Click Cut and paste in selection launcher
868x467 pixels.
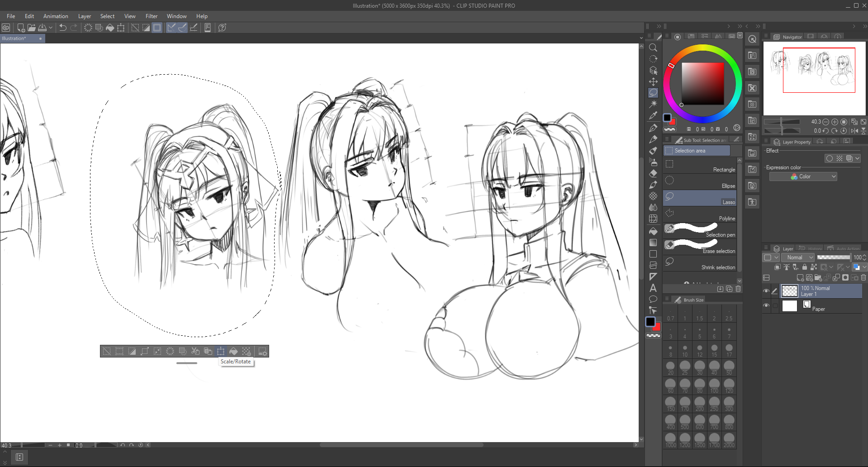(x=195, y=351)
